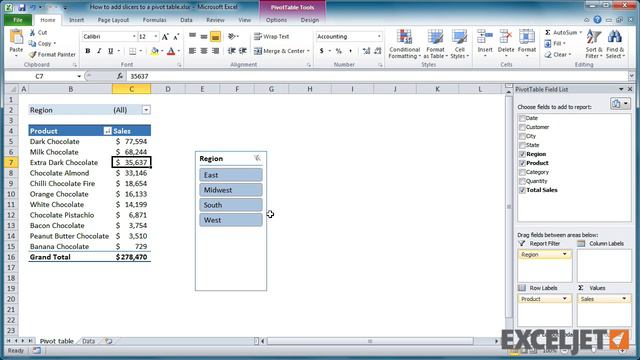Clear the Region slicer filter
This screenshot has height=360, width=640.
pos(257,158)
